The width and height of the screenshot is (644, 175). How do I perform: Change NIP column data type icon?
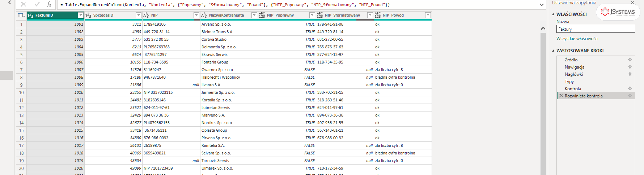[x=146, y=15]
